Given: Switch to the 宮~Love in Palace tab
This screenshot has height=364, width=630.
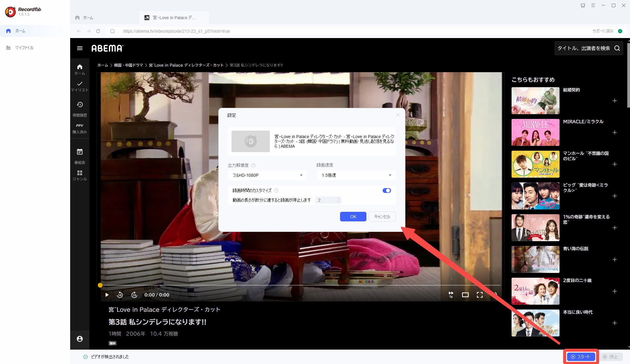Looking at the screenshot, I should (x=174, y=18).
